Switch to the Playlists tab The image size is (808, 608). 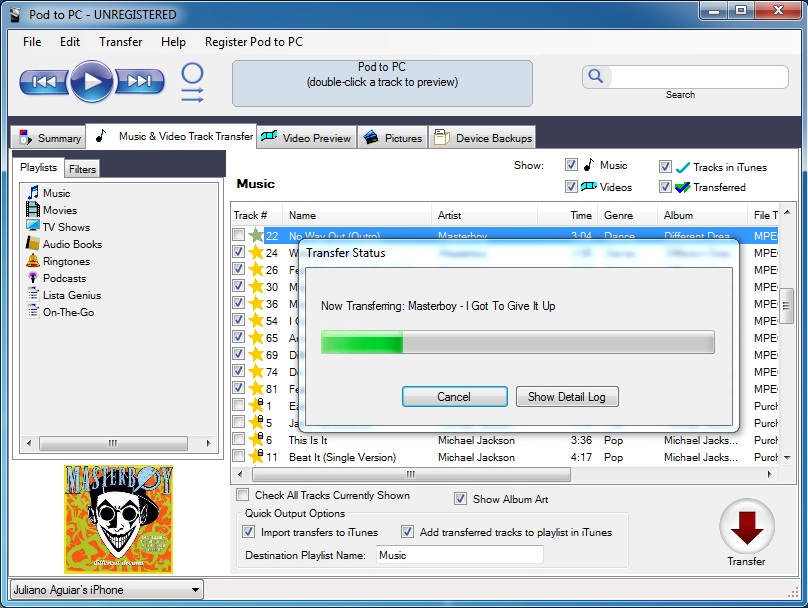39,167
